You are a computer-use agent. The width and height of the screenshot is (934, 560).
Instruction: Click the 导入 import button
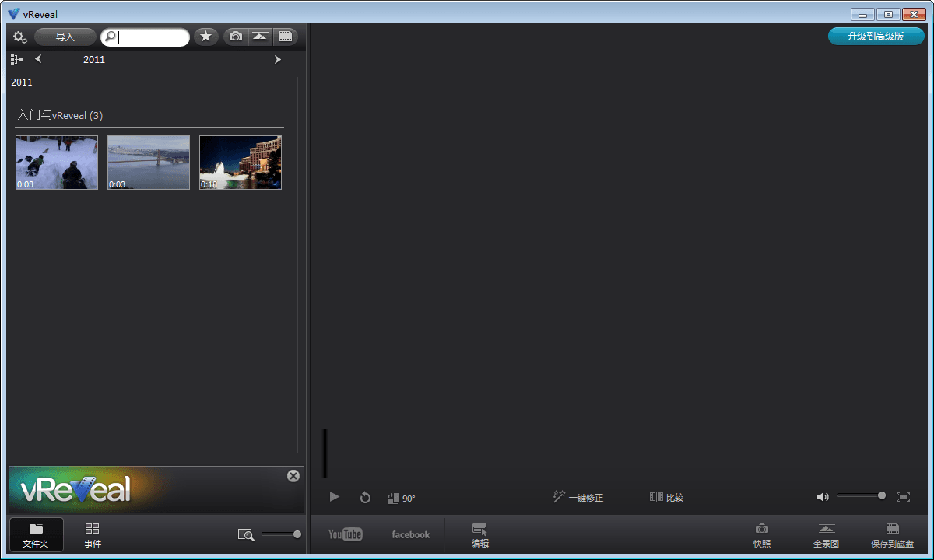pos(65,37)
